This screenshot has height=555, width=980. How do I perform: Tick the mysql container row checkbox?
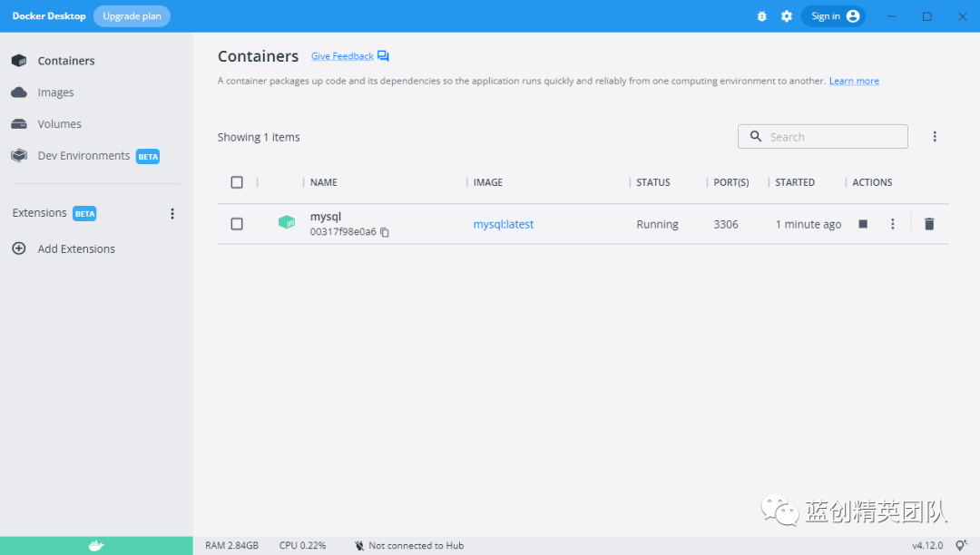(x=237, y=223)
